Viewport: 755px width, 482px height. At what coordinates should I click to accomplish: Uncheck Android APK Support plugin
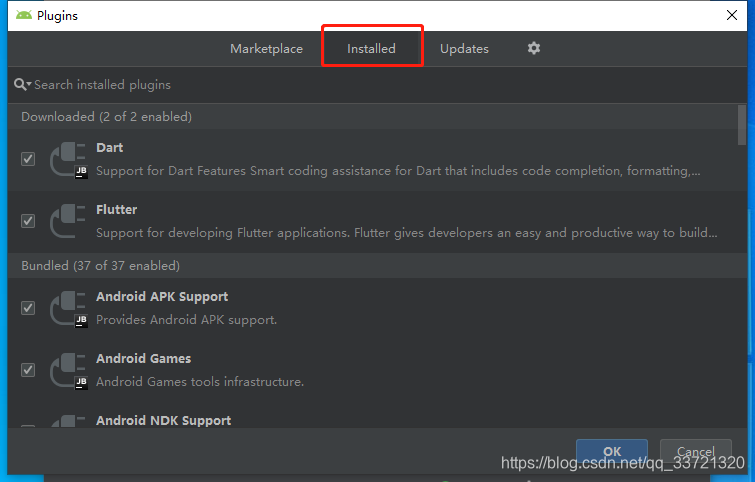28,308
